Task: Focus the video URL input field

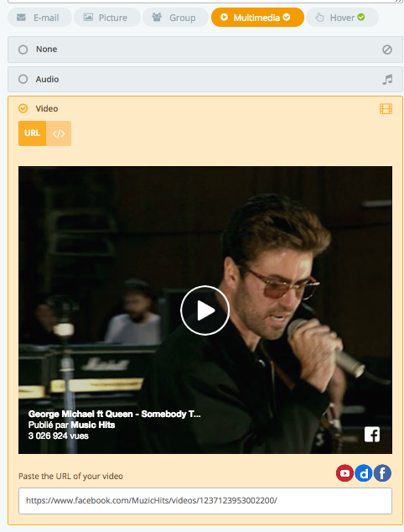Action: click(205, 501)
